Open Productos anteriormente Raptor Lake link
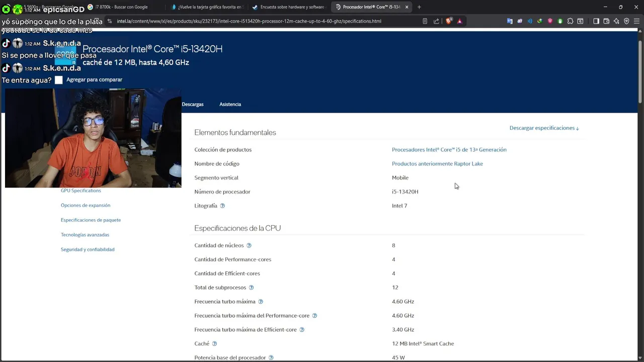This screenshot has width=644, height=362. pyautogui.click(x=437, y=164)
